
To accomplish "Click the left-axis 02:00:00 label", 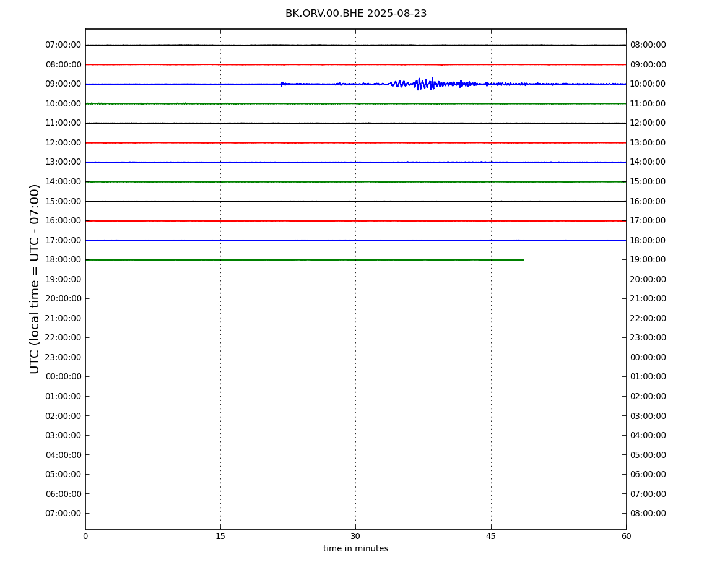I will pos(63,416).
